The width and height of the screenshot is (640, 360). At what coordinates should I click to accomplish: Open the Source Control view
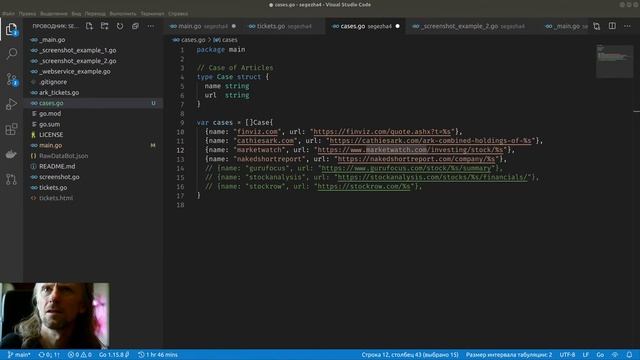tap(11, 79)
